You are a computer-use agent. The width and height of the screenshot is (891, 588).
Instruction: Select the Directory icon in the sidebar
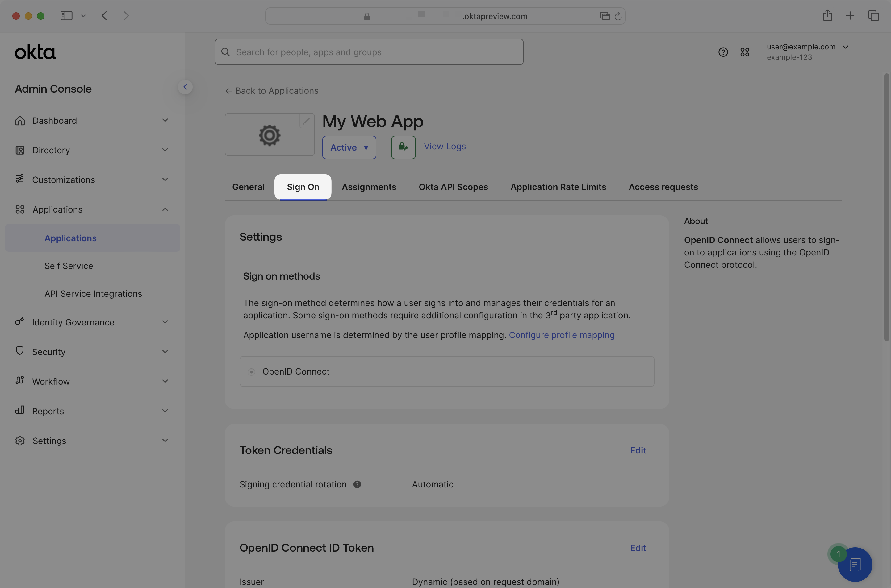pos(20,150)
